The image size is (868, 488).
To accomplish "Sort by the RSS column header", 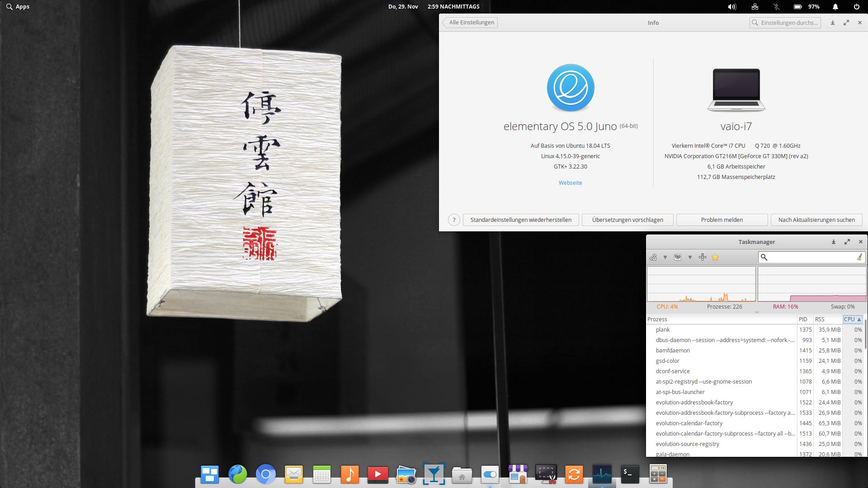I will (820, 319).
